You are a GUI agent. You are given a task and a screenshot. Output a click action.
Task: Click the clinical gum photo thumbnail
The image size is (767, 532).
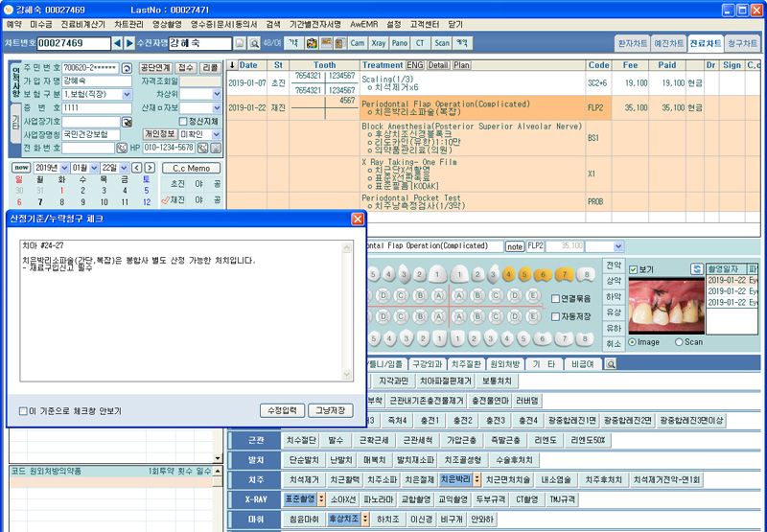click(663, 302)
